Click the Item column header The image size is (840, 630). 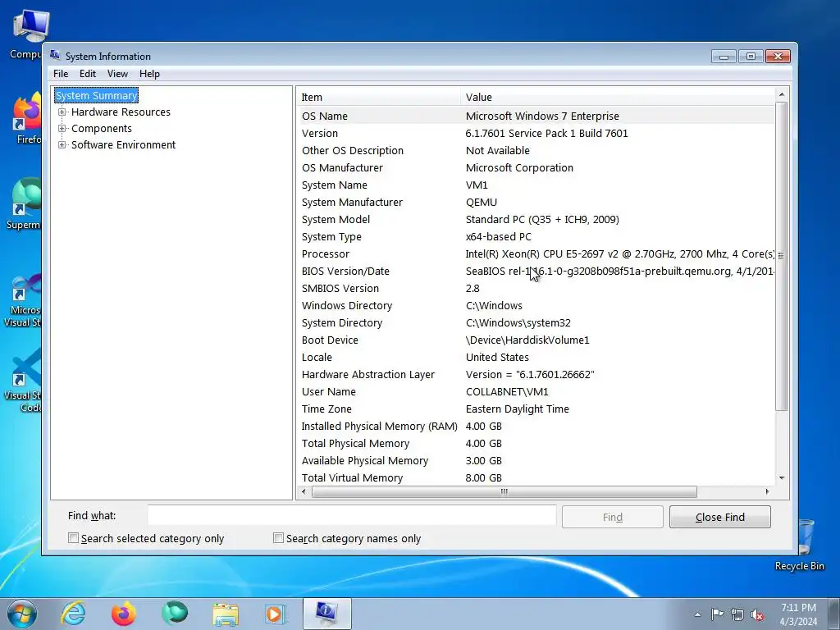[x=378, y=97]
